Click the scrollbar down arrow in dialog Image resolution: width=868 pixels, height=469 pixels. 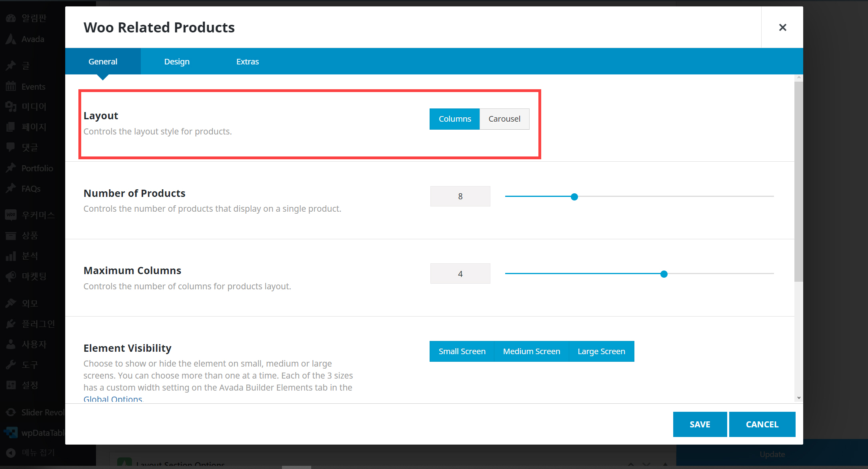click(x=798, y=398)
